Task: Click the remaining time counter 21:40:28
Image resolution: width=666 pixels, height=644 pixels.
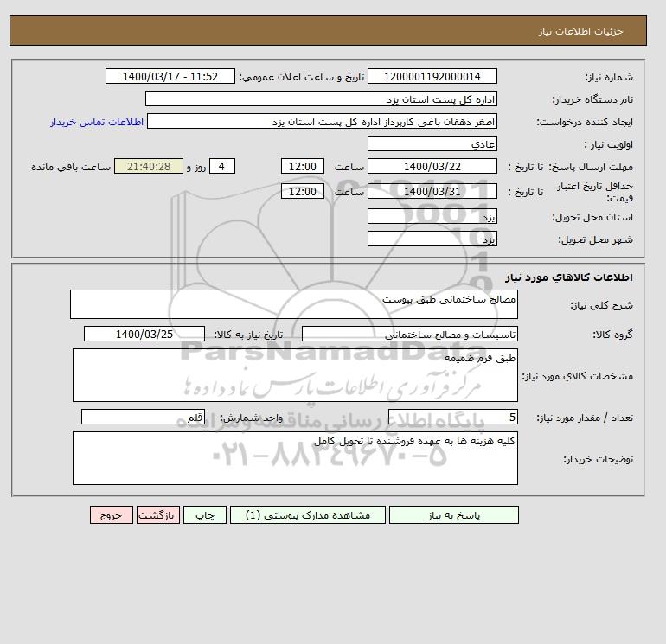Action: coord(149,167)
